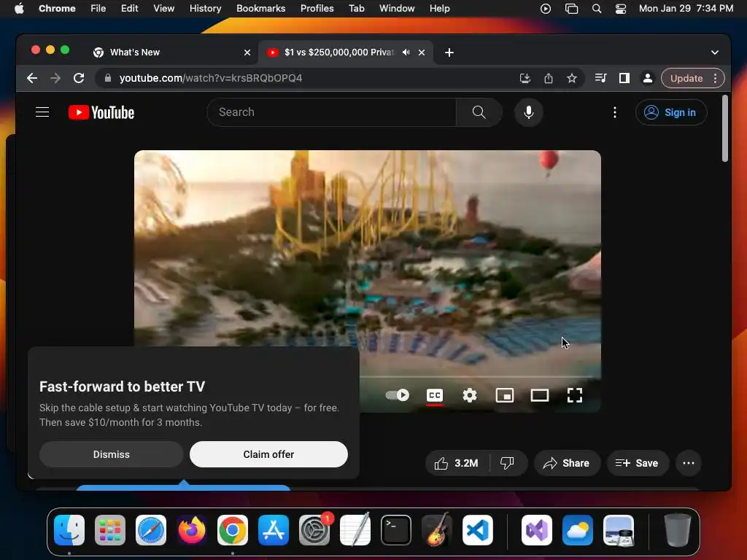Dislike this video
The width and height of the screenshot is (747, 560).
(508, 463)
